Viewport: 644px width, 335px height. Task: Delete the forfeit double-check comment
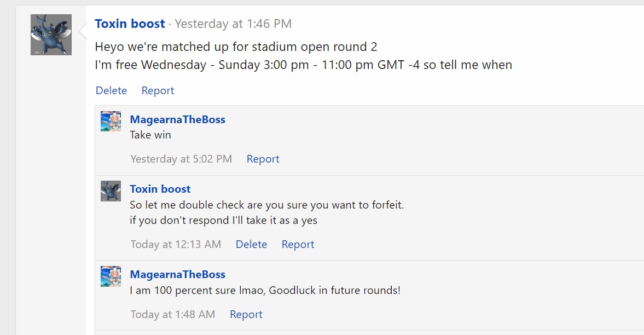(251, 244)
